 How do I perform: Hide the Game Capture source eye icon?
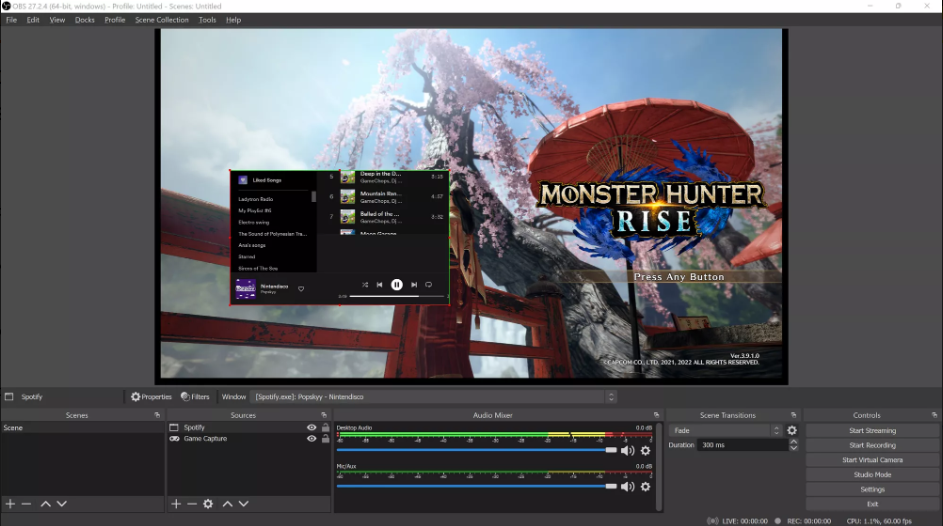click(x=312, y=438)
